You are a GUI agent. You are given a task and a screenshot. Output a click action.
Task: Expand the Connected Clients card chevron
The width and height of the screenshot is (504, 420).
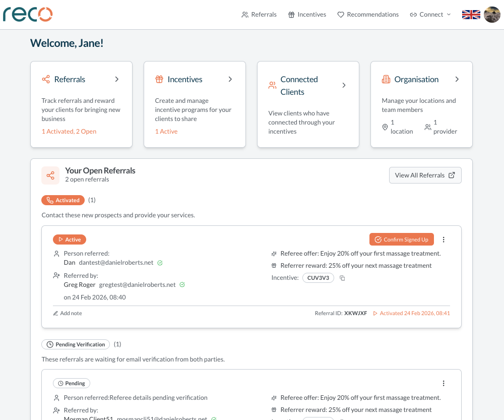pos(344,85)
